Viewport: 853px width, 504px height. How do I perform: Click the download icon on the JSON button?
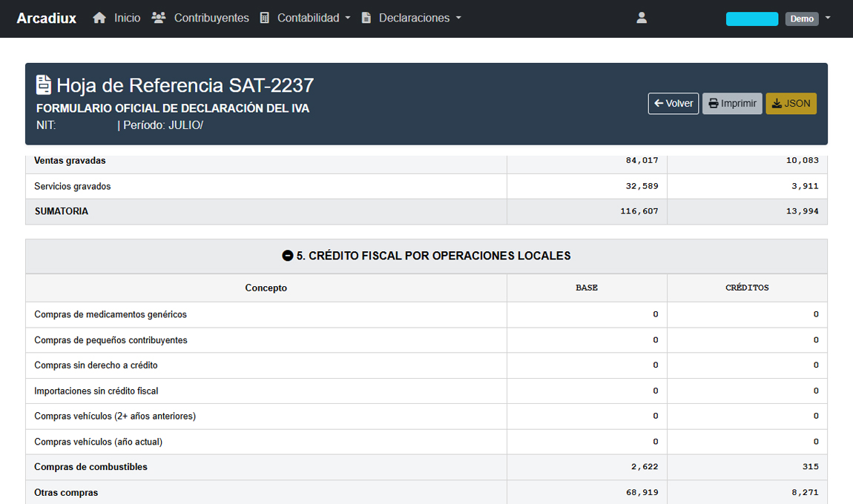coord(777,103)
